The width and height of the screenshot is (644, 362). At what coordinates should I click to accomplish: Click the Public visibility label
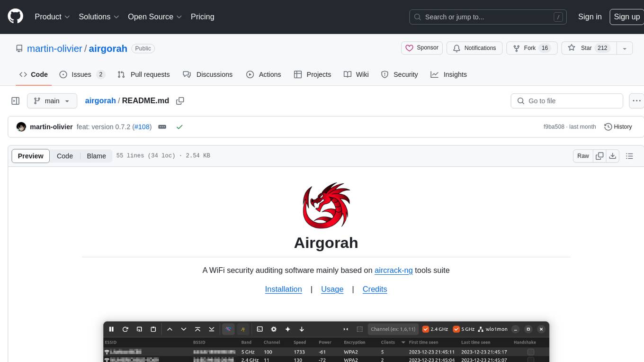coord(143,48)
